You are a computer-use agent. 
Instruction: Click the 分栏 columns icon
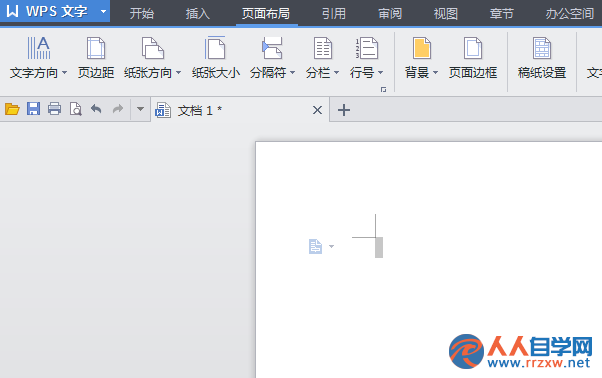click(322, 48)
